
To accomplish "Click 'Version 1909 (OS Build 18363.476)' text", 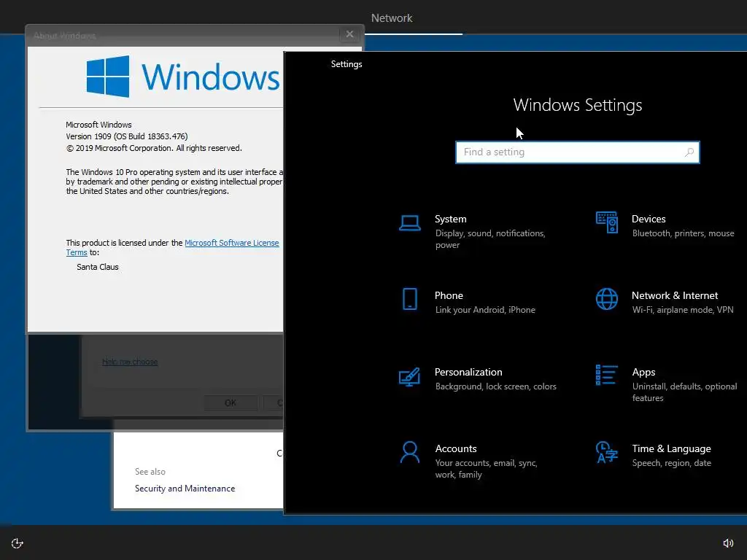I will (x=127, y=136).
